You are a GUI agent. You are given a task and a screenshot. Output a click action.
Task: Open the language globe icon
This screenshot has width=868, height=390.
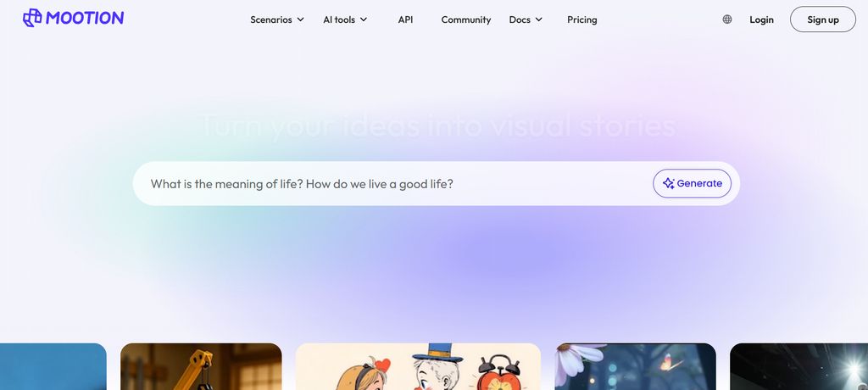point(726,19)
